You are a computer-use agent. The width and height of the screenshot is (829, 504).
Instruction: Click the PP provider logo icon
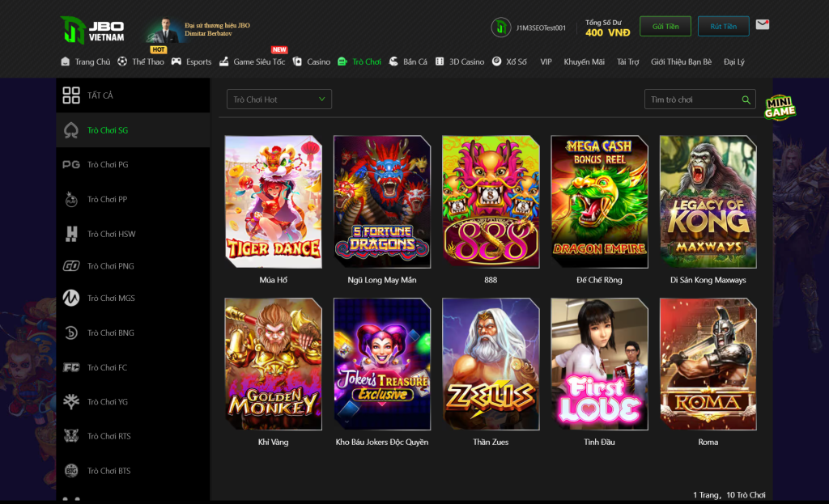pos(71,199)
